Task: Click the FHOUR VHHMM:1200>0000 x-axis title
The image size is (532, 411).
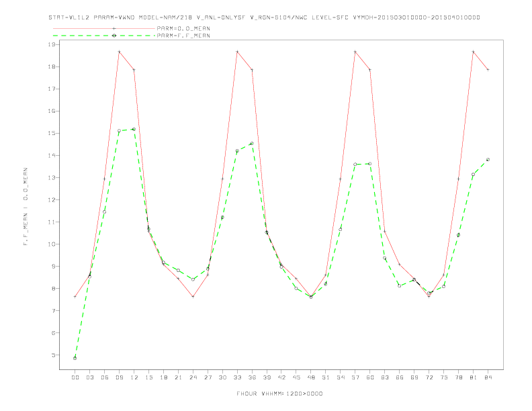Action: [279, 394]
